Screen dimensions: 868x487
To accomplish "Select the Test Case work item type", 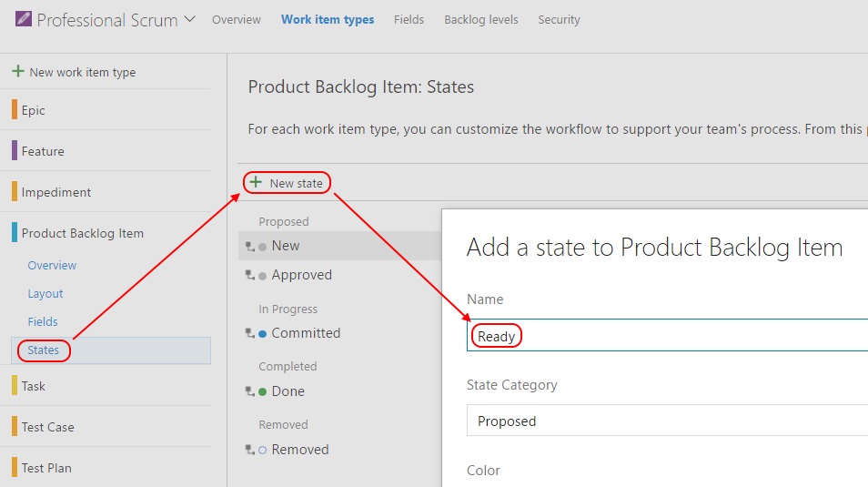I will pos(47,427).
